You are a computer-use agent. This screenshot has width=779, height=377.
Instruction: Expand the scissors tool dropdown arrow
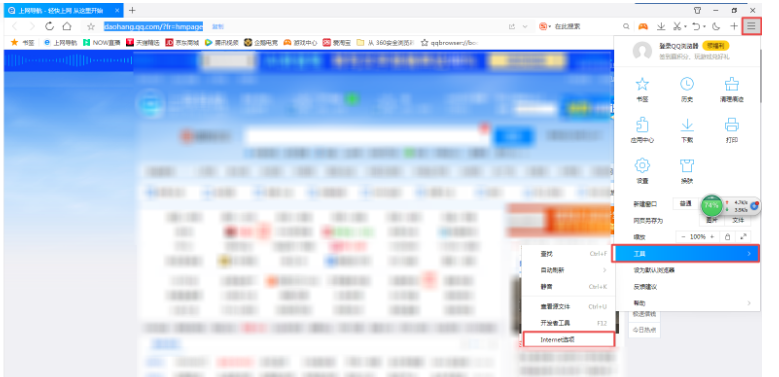click(x=685, y=27)
